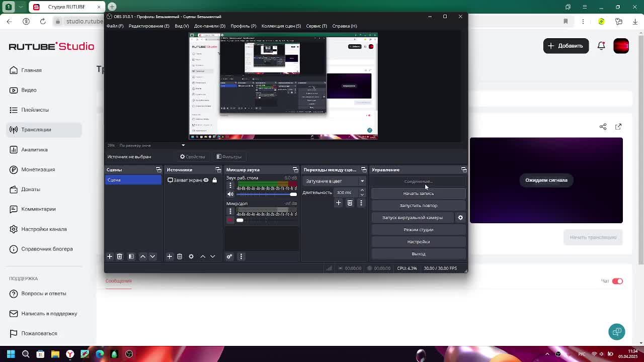Move the source up in Sources dock
This screenshot has width=644, height=362.
pyautogui.click(x=203, y=256)
